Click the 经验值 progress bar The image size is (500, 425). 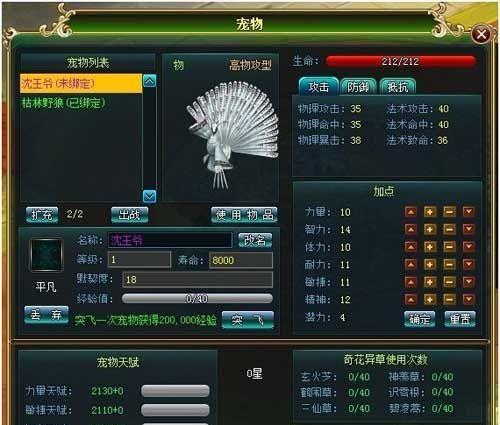pyautogui.click(x=197, y=298)
